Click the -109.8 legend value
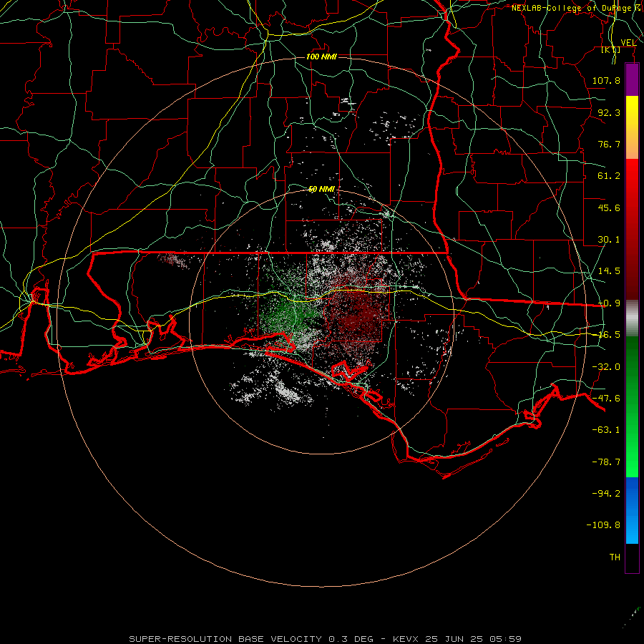 (603, 525)
